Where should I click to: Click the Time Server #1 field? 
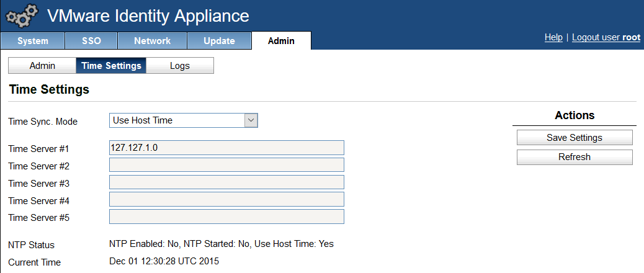pyautogui.click(x=226, y=148)
